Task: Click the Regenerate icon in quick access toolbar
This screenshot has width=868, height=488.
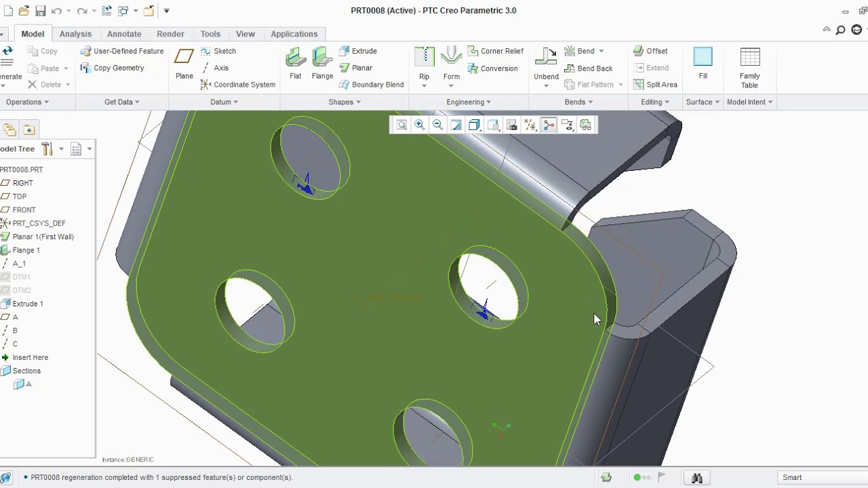Action: click(x=107, y=11)
